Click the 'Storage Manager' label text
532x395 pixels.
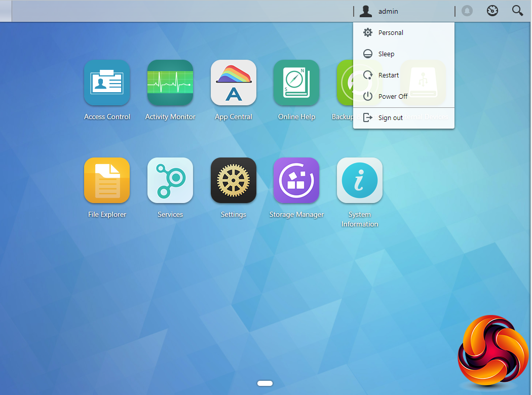[x=296, y=215]
